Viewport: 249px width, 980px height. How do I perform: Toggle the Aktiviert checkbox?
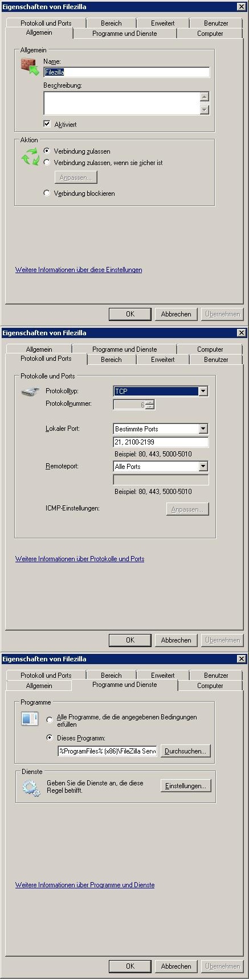(x=47, y=124)
